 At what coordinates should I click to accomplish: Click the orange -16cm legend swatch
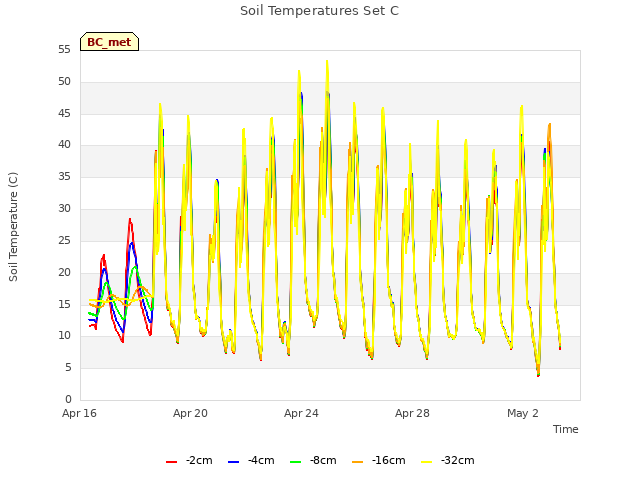click(358, 462)
